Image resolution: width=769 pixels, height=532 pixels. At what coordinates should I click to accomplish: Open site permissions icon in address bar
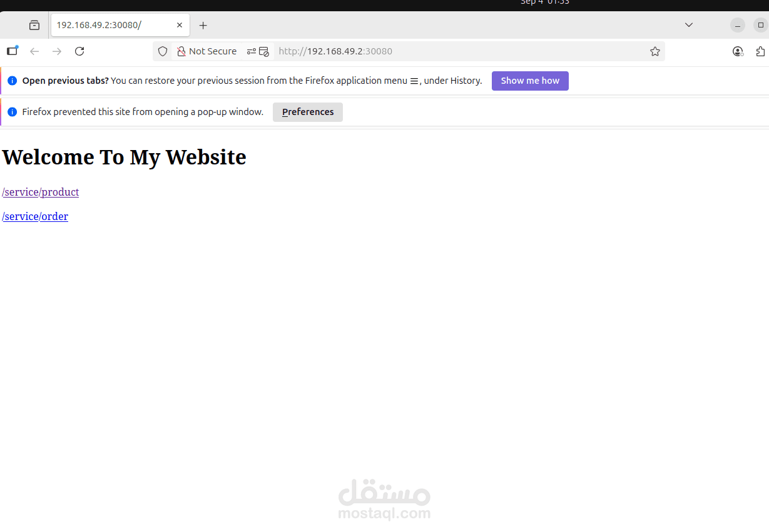[x=252, y=51]
